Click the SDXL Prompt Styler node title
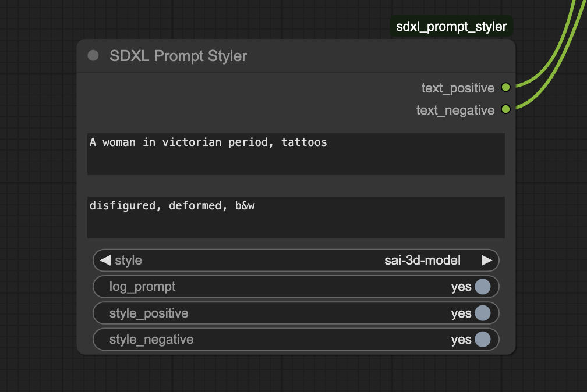The width and height of the screenshot is (587, 392). click(x=178, y=56)
